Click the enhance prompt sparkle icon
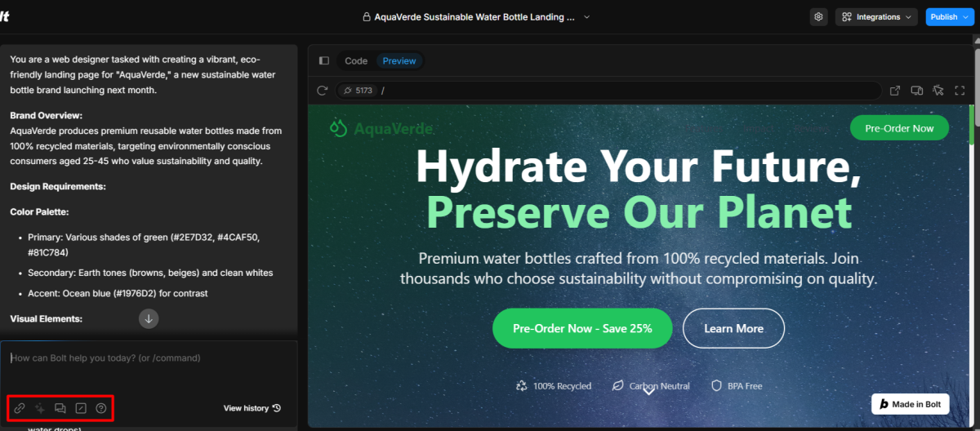Screen dimensions: 980x431 click(x=39, y=408)
